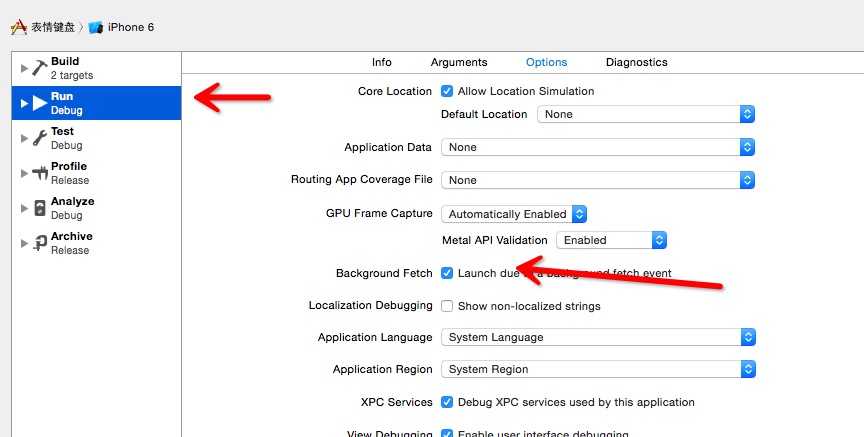Expand the Archive scheme action

24,243
